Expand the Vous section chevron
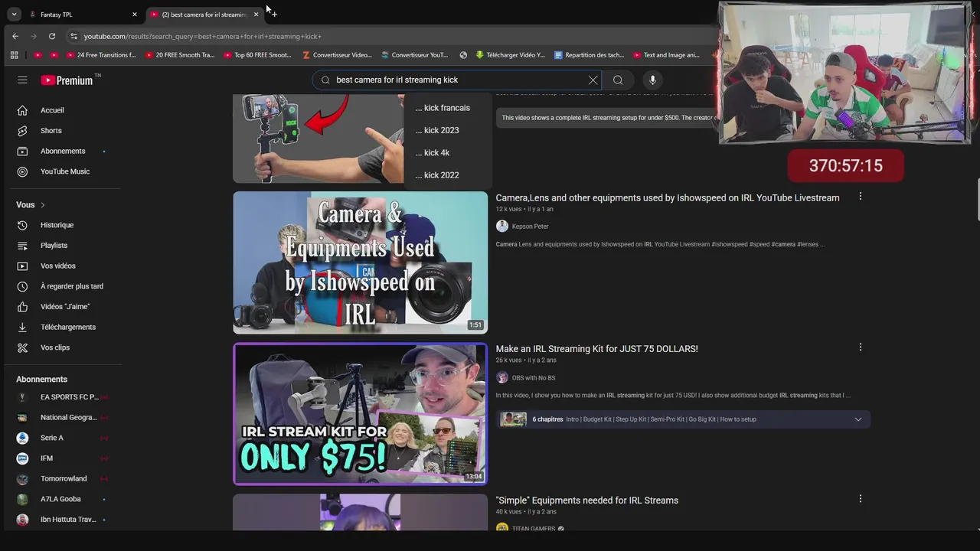Viewport: 980px width, 551px height. point(43,205)
